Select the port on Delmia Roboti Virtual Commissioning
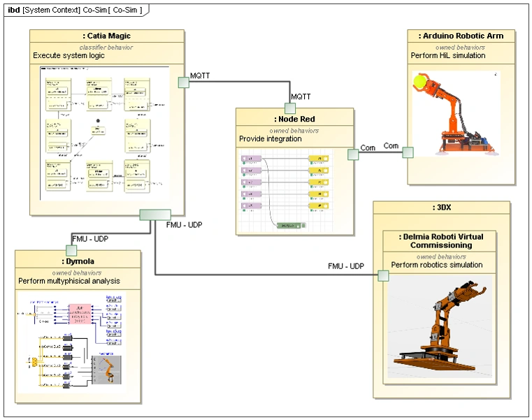Screen dimensions: 532x420 [x=383, y=276]
